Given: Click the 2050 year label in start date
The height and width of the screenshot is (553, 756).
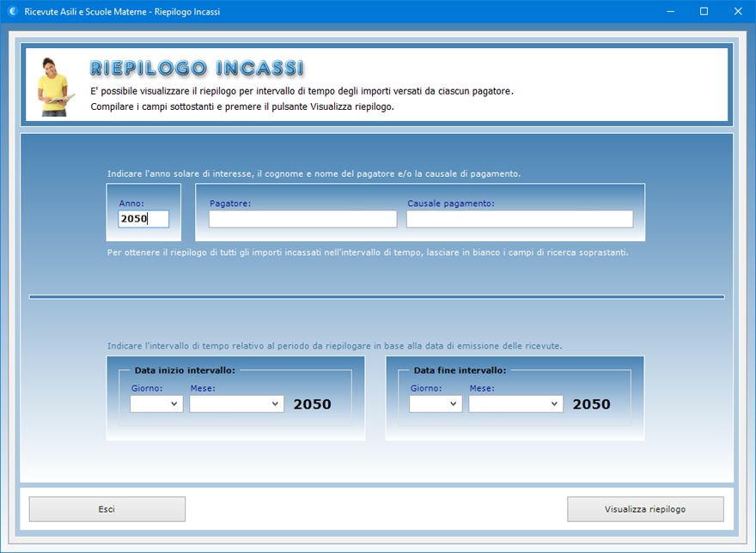Looking at the screenshot, I should [312, 404].
